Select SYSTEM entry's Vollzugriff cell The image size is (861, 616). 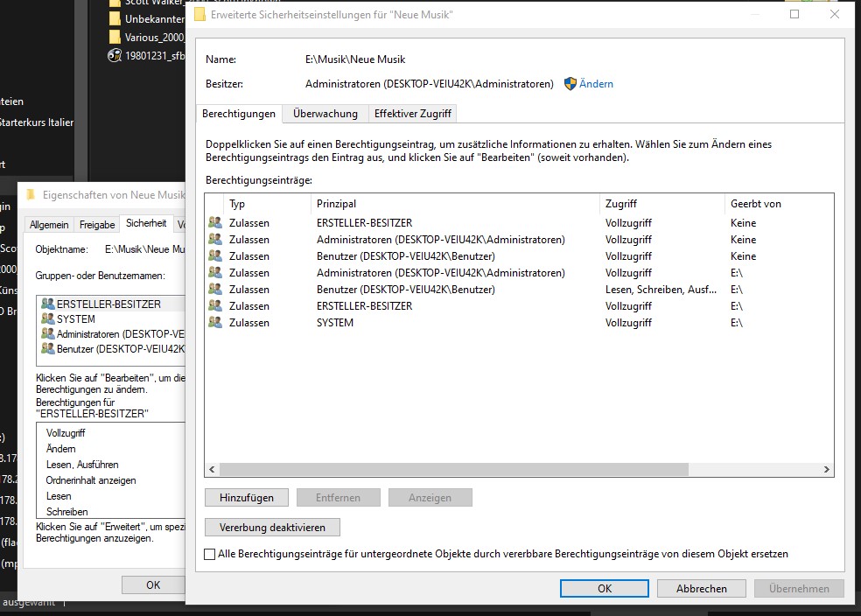pos(628,323)
